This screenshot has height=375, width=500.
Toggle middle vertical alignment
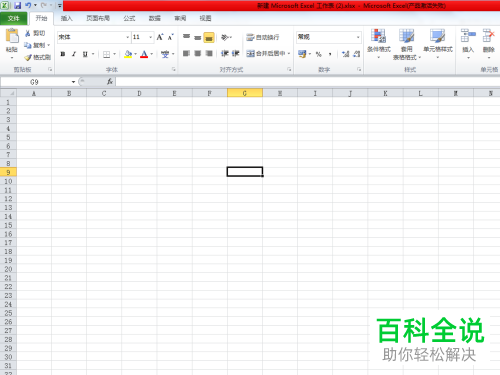[x=198, y=37]
